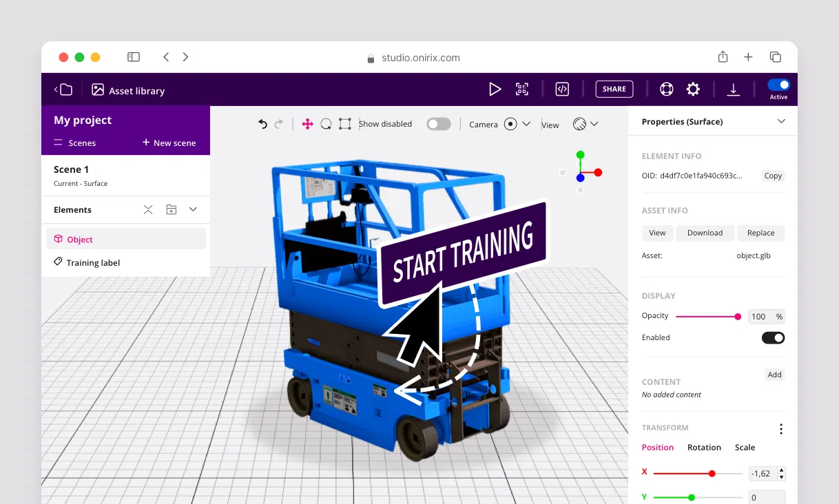Open the QR code scan icon
This screenshot has height=504, width=839.
tap(522, 89)
